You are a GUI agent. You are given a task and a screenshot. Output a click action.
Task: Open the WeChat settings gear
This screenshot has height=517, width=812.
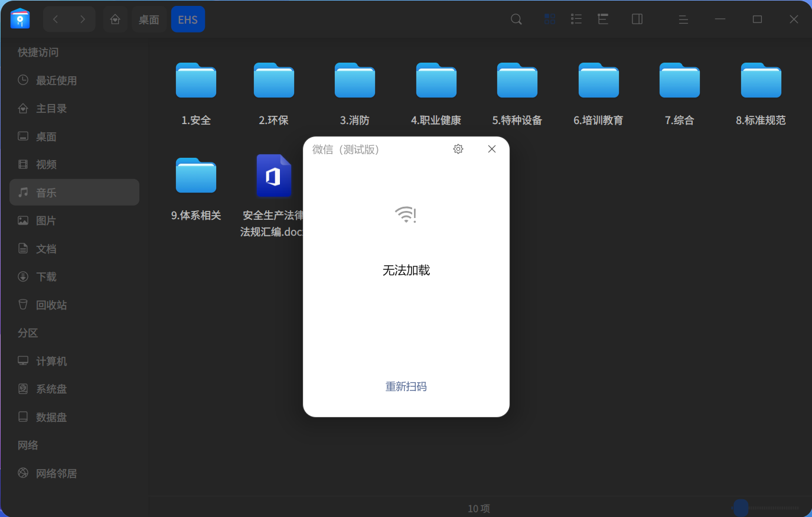[458, 149]
